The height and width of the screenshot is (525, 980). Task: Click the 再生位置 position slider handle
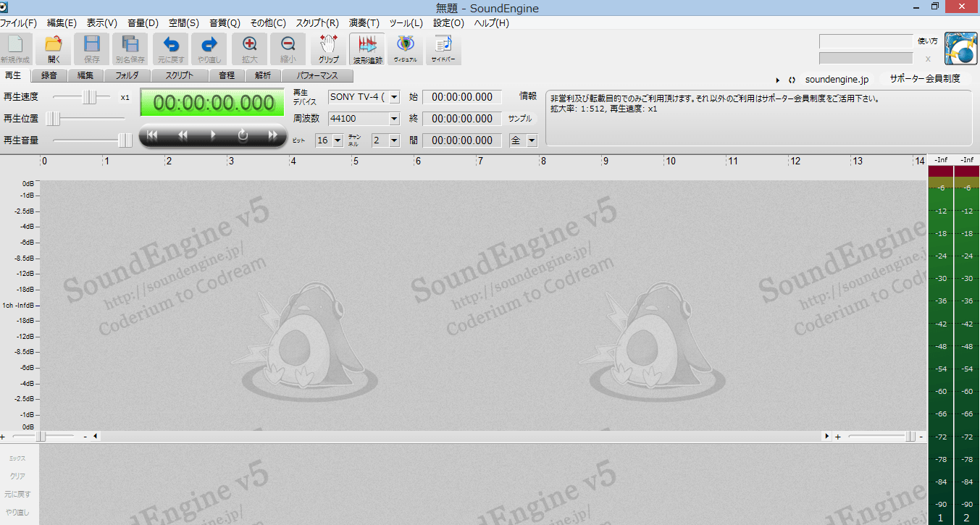53,119
